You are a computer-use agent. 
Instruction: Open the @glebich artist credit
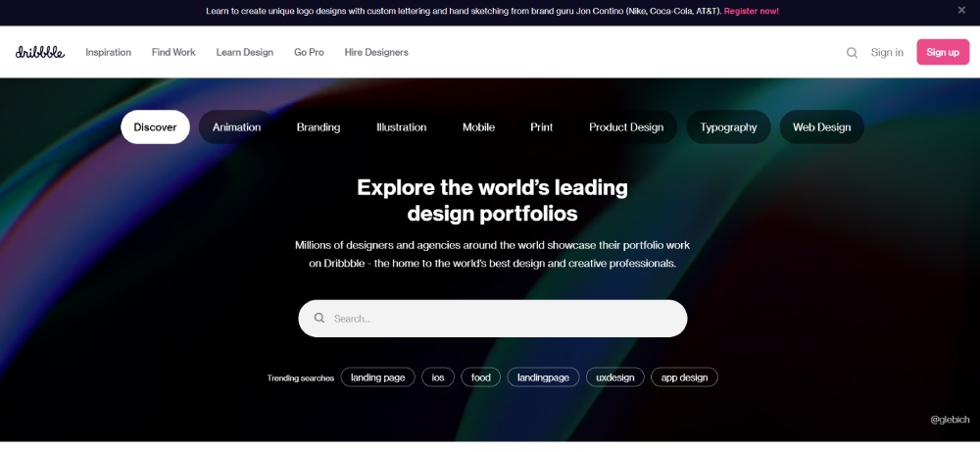coord(950,420)
